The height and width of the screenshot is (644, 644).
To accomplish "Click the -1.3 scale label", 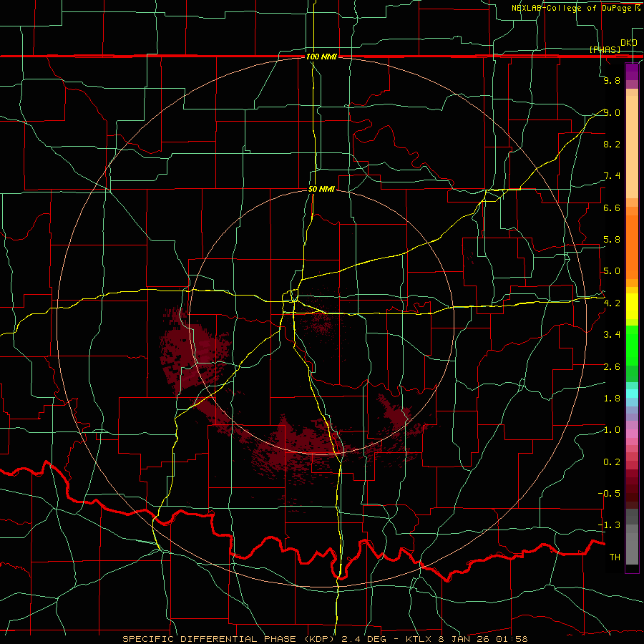I will pyautogui.click(x=609, y=525).
